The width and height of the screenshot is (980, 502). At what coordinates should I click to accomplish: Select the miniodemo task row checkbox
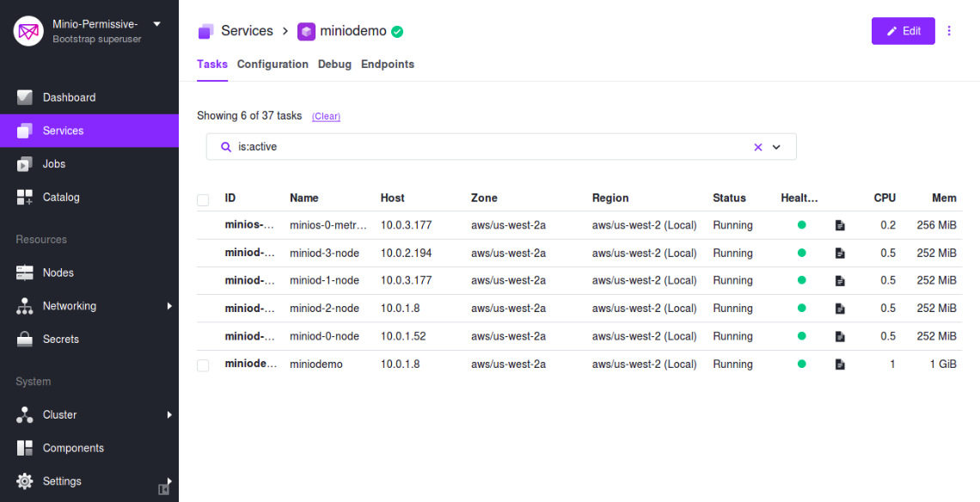(203, 365)
